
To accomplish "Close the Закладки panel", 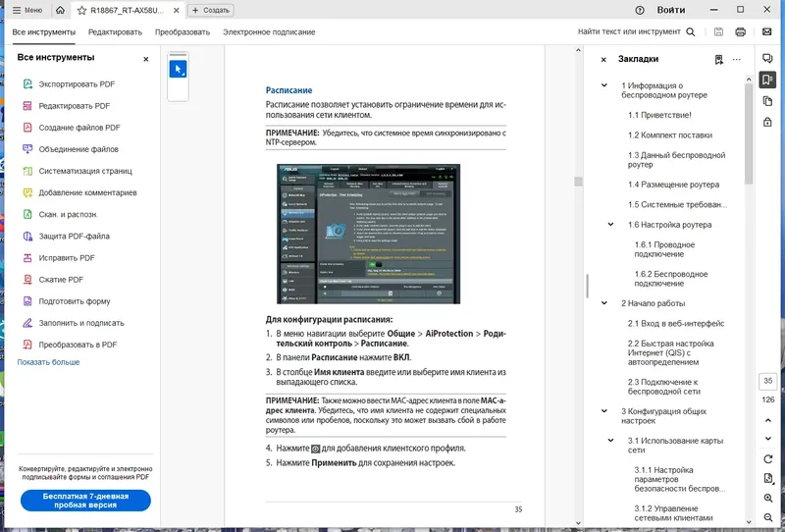I will [603, 59].
